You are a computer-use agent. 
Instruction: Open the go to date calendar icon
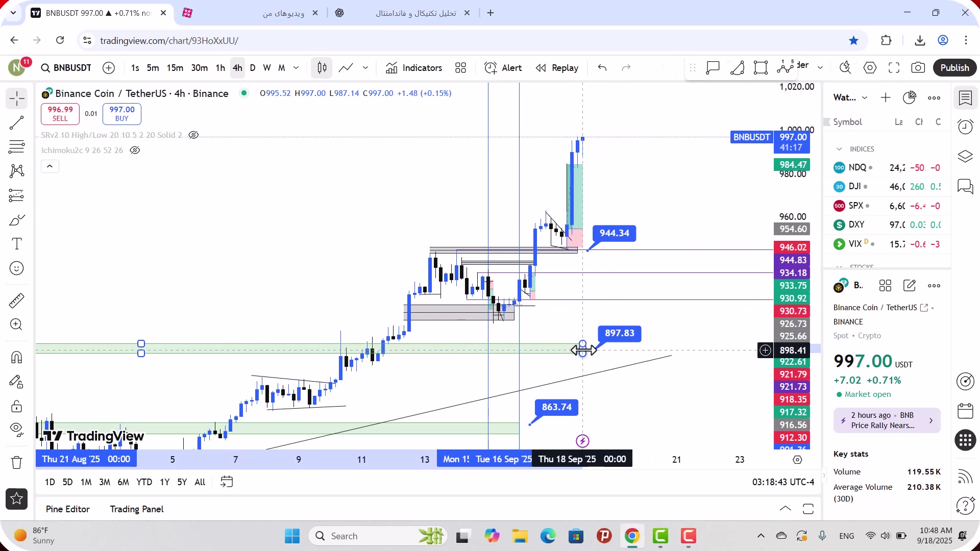[x=227, y=482]
